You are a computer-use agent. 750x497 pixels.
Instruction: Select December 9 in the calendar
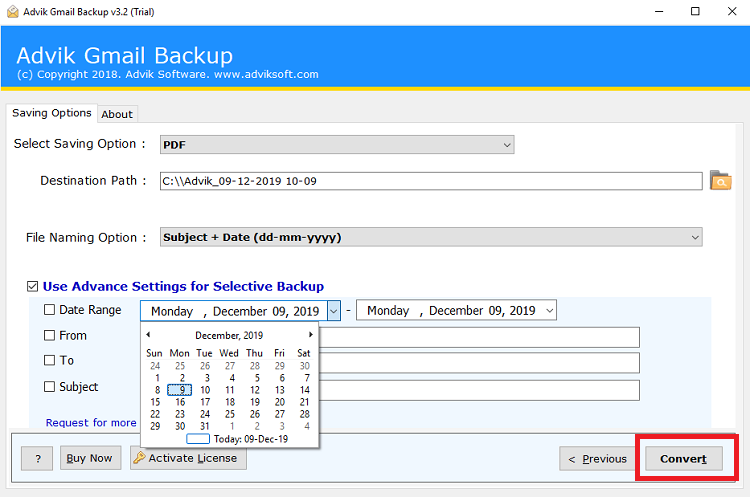click(x=180, y=390)
